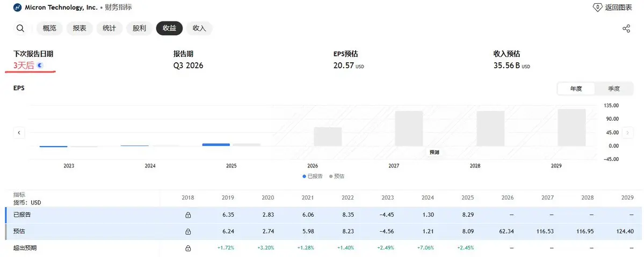
Task: Click the 返回图表 icon button
Action: (x=612, y=8)
